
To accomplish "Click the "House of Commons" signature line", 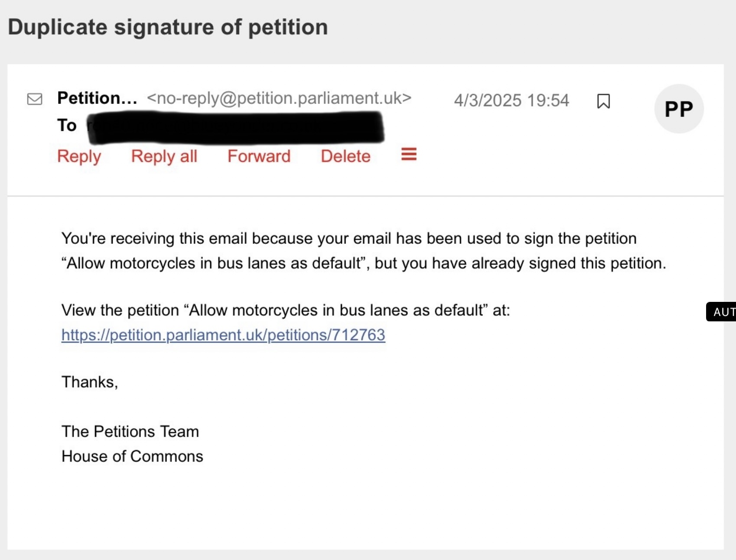I will [132, 456].
